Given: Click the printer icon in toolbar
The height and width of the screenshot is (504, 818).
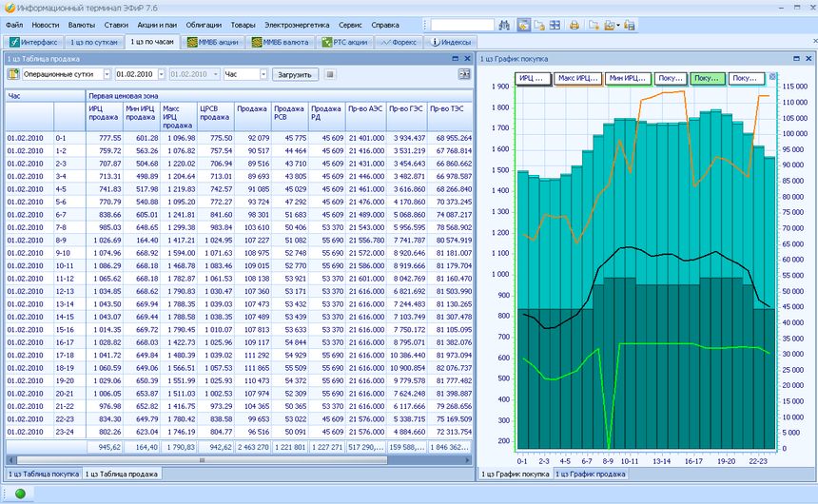Looking at the screenshot, I should (574, 25).
